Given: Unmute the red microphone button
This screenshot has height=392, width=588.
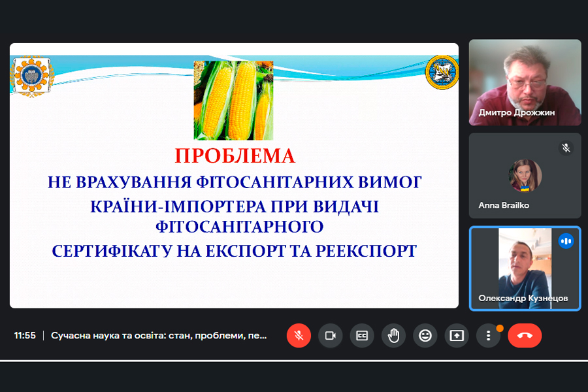Looking at the screenshot, I should (299, 335).
